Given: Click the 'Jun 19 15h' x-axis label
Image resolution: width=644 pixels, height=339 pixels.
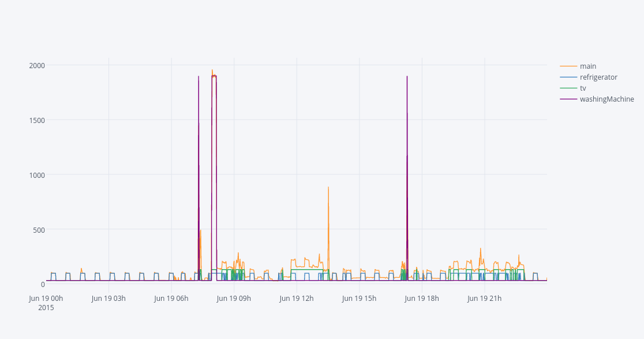Looking at the screenshot, I should (x=359, y=299).
